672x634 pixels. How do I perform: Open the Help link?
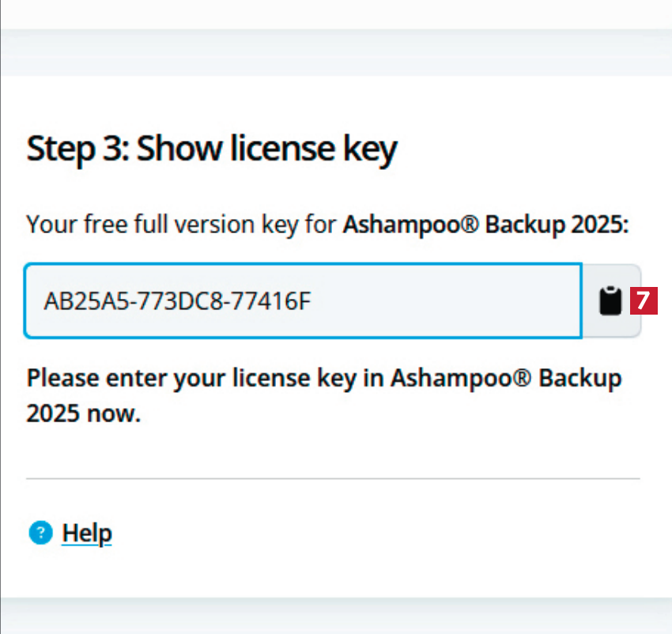tap(87, 534)
